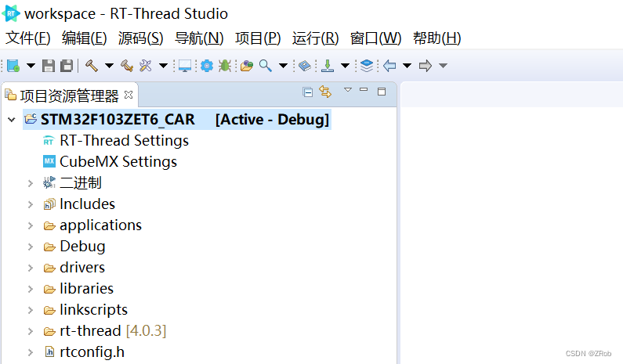Expand the libraries folder

31,289
